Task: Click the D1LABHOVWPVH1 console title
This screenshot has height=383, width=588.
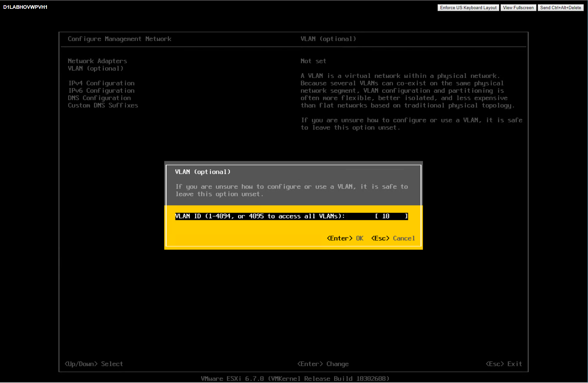Action: tap(25, 7)
